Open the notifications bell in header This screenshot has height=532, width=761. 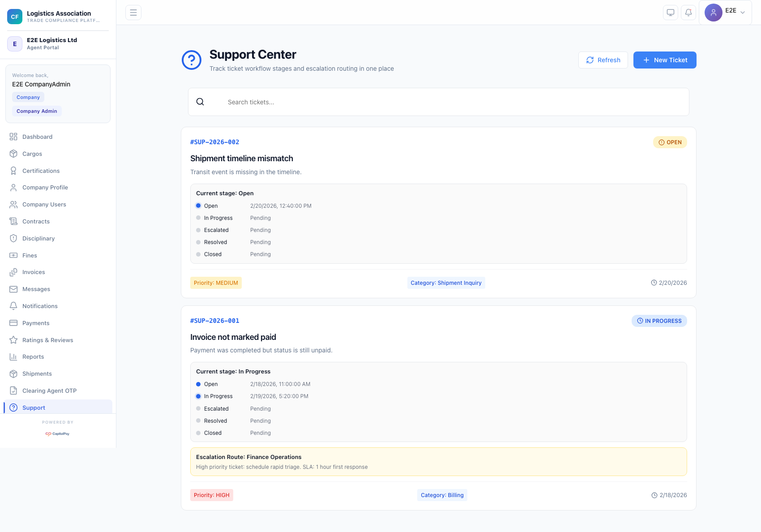coord(688,13)
